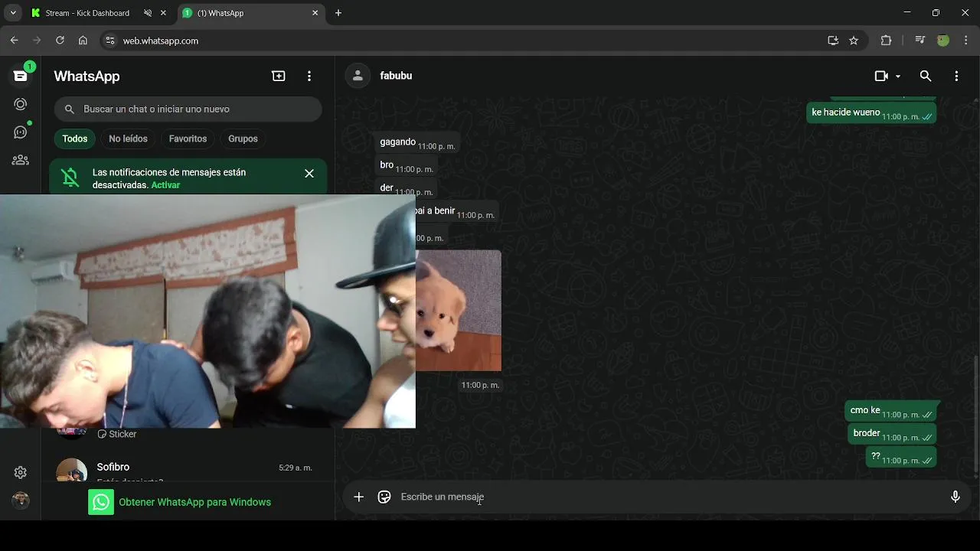This screenshot has height=551, width=980.
Task: Open the attach plus button
Action: click(358, 497)
